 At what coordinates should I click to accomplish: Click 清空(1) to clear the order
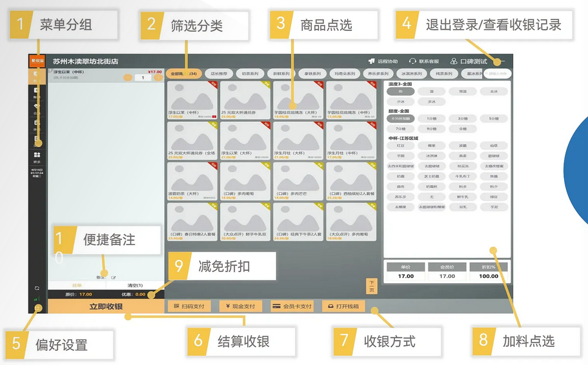(x=134, y=285)
